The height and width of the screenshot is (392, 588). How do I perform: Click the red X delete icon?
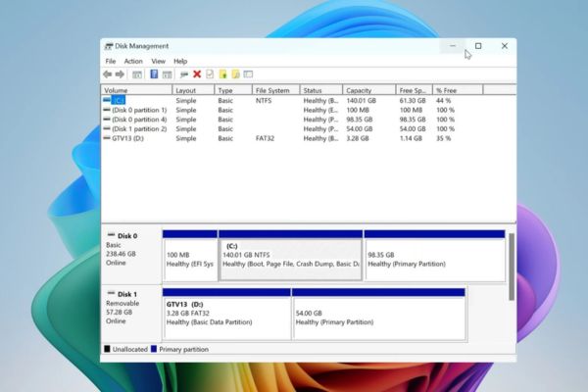197,73
